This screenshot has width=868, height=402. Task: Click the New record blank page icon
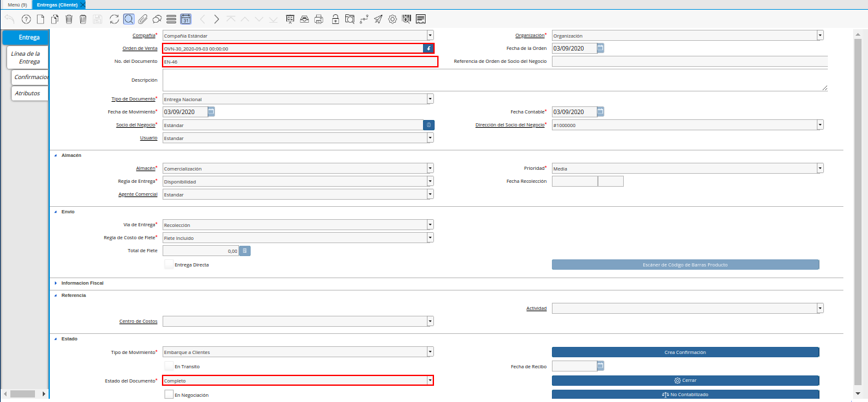click(x=40, y=19)
